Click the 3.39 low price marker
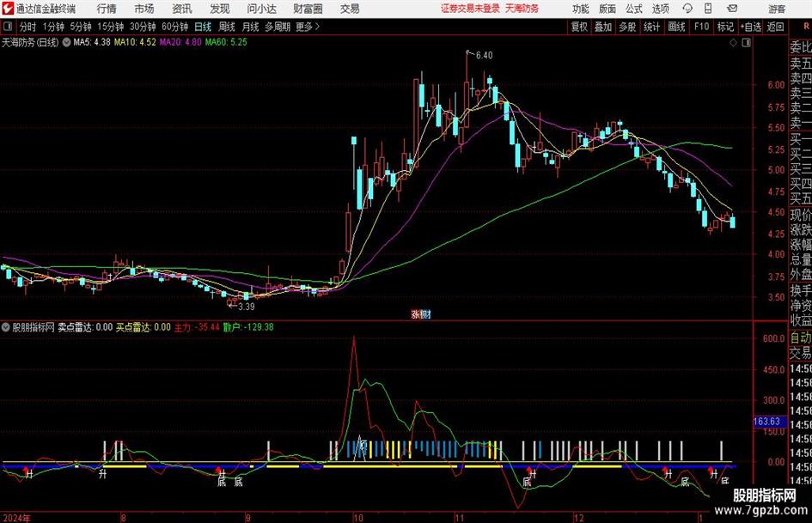Screen dimensions: 812x523 click(x=246, y=307)
